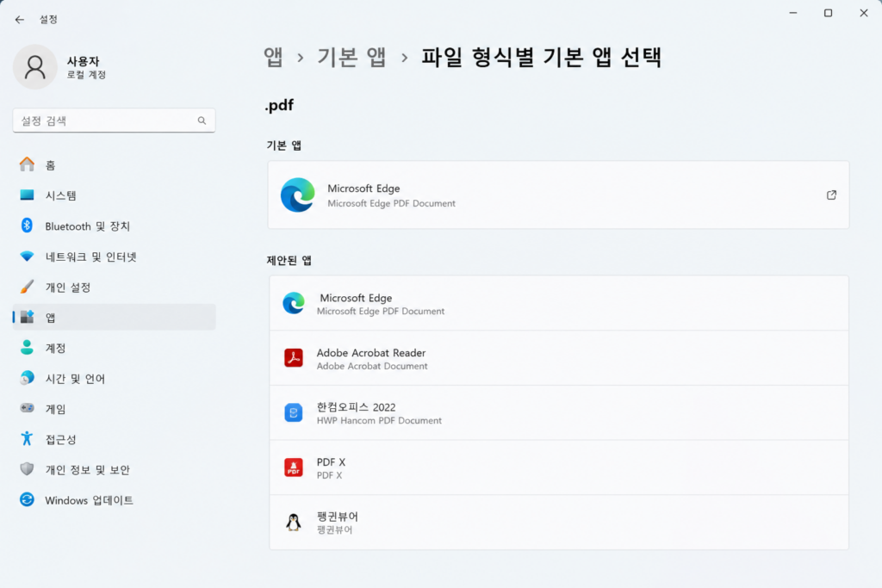
Task: Click the 개인 설정 paintbrush icon
Action: pos(27,287)
